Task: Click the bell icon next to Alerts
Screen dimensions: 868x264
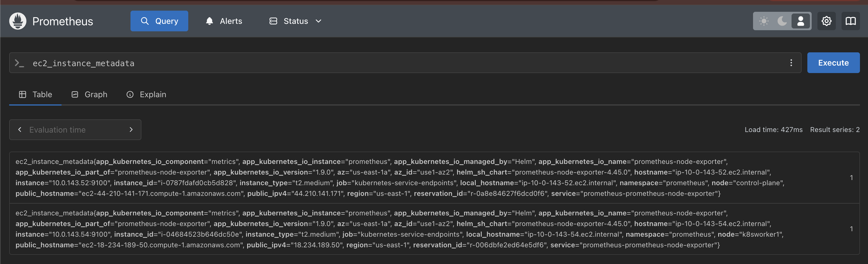Action: pyautogui.click(x=209, y=21)
